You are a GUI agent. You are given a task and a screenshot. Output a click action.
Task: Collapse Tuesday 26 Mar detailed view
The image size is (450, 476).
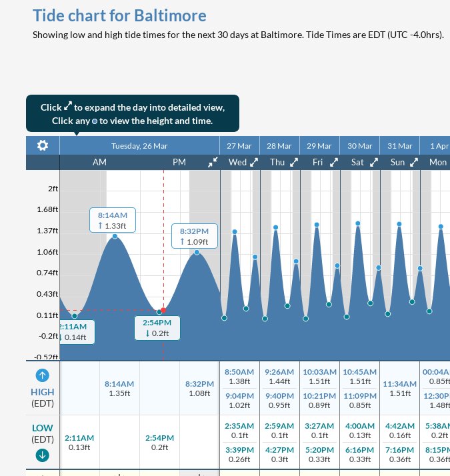[x=213, y=162]
